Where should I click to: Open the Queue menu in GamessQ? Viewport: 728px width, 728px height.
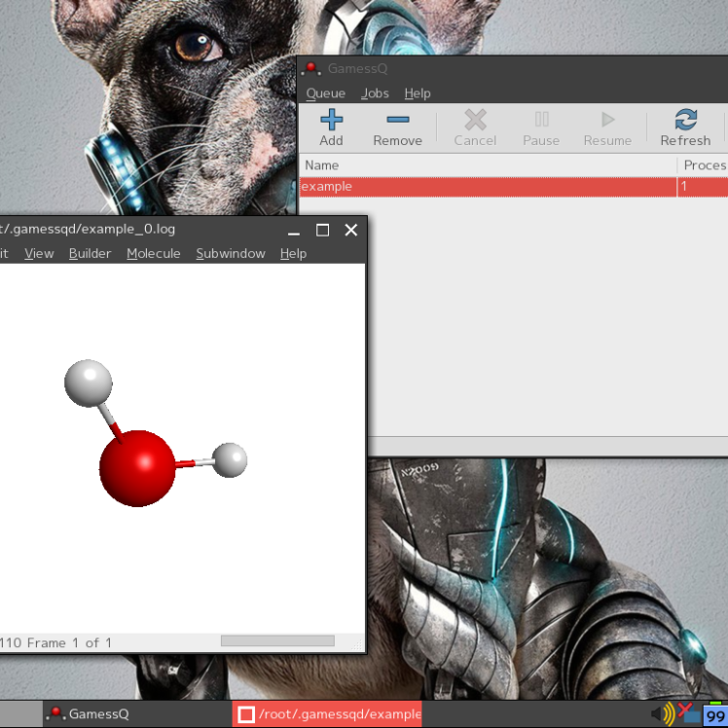(x=325, y=93)
